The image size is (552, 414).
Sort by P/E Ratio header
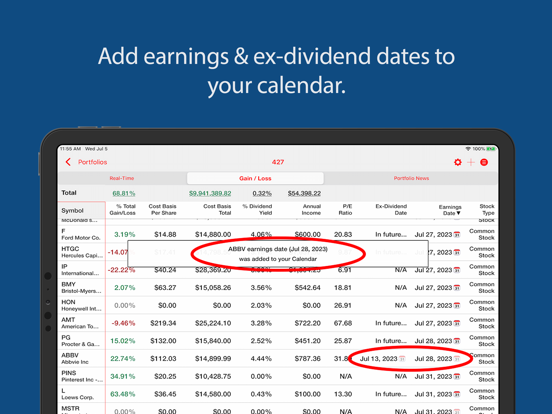pyautogui.click(x=345, y=209)
